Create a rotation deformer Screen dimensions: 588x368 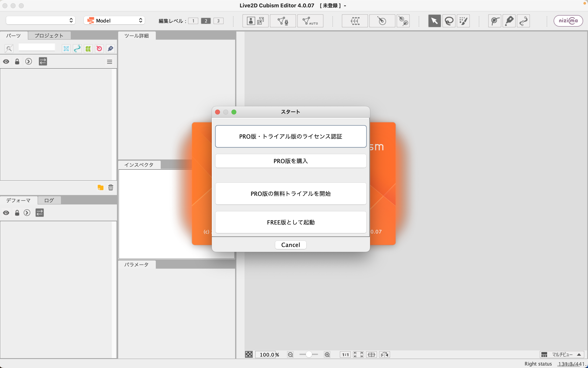[382, 21]
